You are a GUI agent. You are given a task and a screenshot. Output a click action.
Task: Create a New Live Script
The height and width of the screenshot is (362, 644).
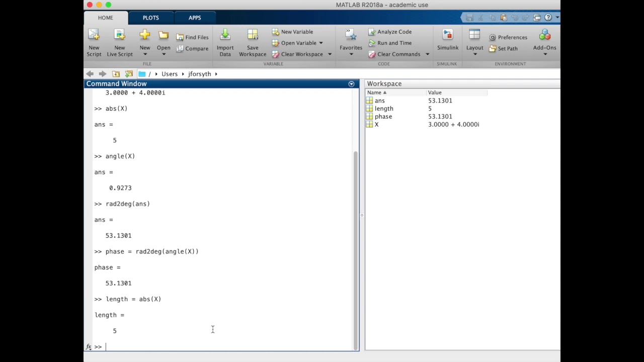coord(120,43)
